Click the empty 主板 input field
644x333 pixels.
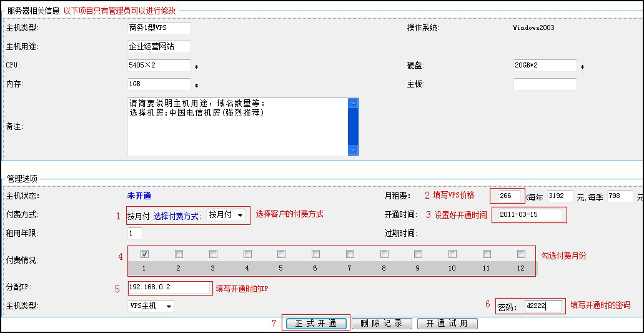(545, 84)
